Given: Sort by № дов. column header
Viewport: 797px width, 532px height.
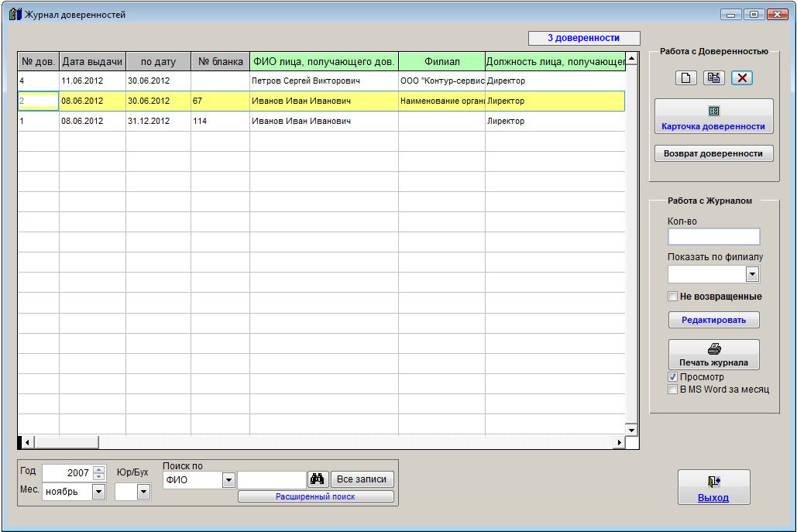Looking at the screenshot, I should (39, 61).
